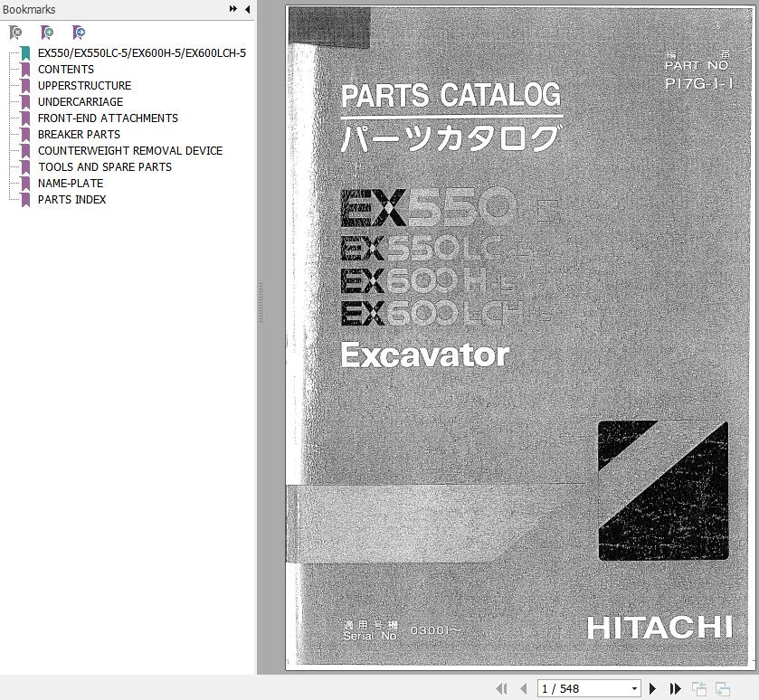The width and height of the screenshot is (759, 700).
Task: Open the page number dropdown arrow
Action: [x=634, y=688]
